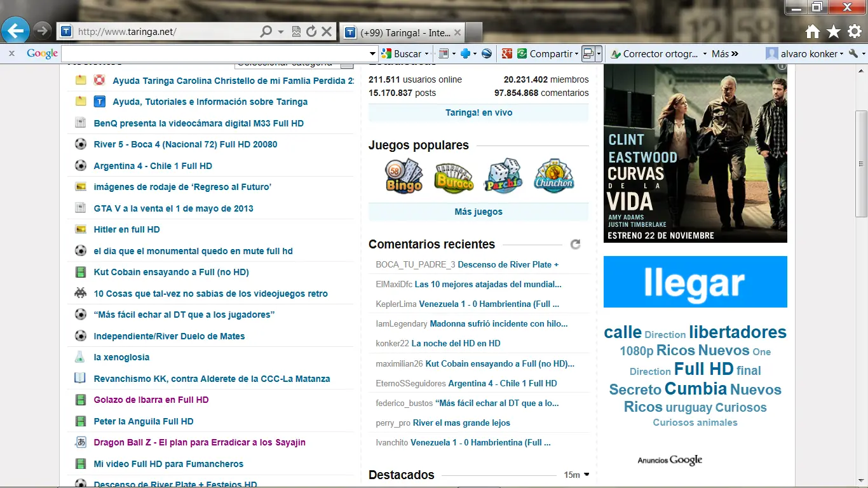The height and width of the screenshot is (488, 868).
Task: Click the space invader icon beside 10 Cosas
Action: point(81,294)
